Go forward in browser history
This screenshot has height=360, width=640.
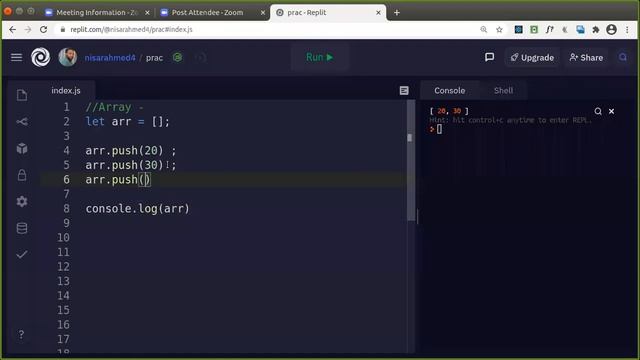(x=28, y=29)
